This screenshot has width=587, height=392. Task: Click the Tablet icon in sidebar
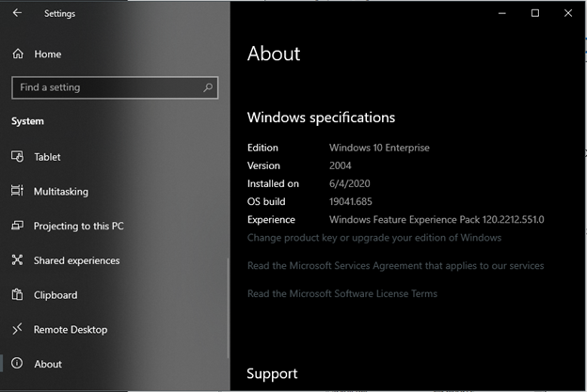tap(17, 156)
